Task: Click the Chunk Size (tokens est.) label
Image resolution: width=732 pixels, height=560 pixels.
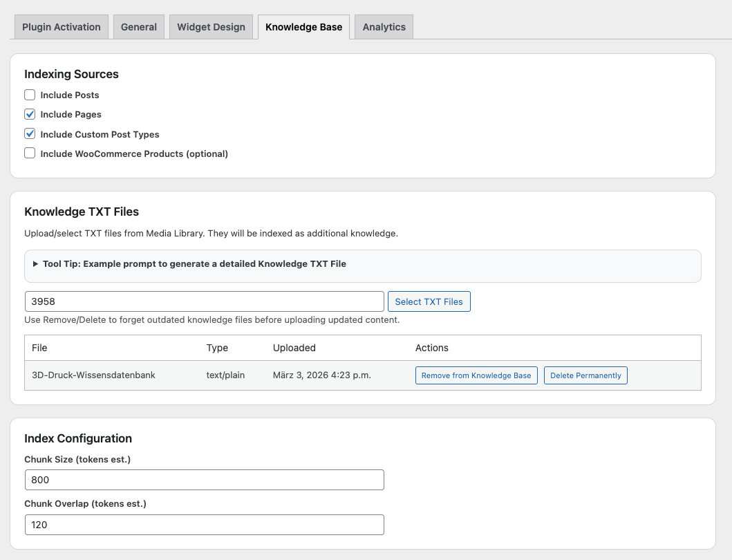Action: click(x=77, y=460)
